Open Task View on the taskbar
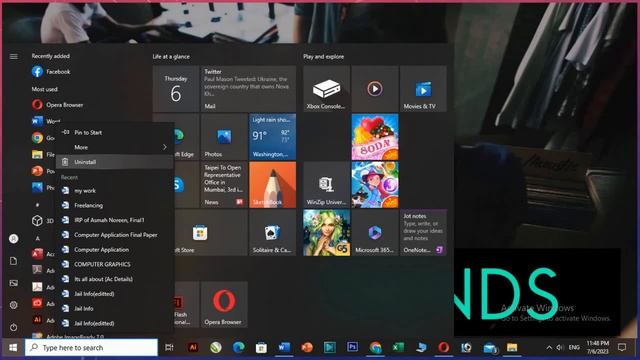The width and height of the screenshot is (640, 360). click(169, 347)
